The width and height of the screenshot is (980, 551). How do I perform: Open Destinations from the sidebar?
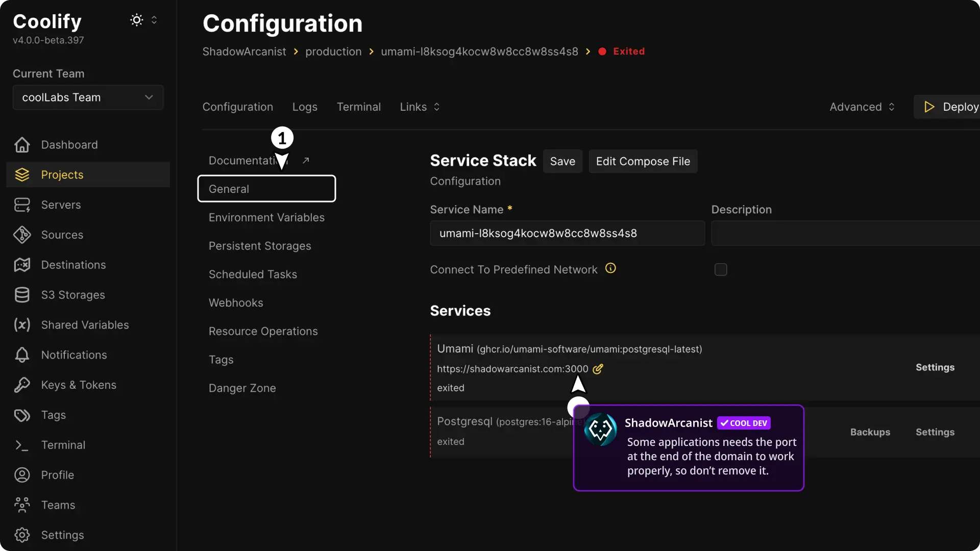73,265
